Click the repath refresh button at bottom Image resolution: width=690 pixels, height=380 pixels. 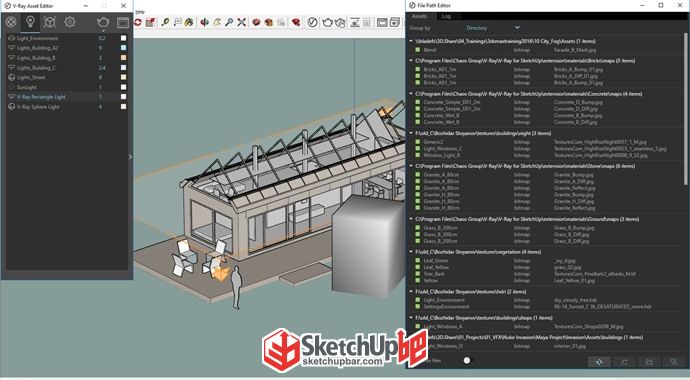point(599,362)
